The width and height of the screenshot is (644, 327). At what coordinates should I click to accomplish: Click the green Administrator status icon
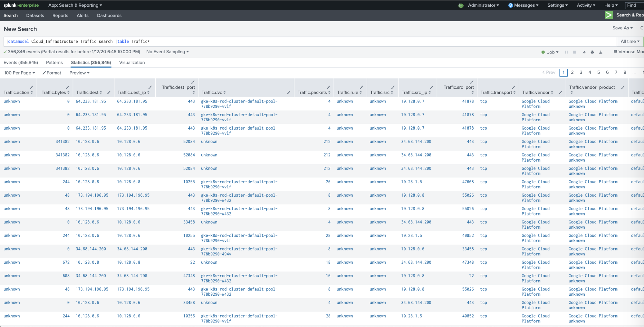[461, 5]
